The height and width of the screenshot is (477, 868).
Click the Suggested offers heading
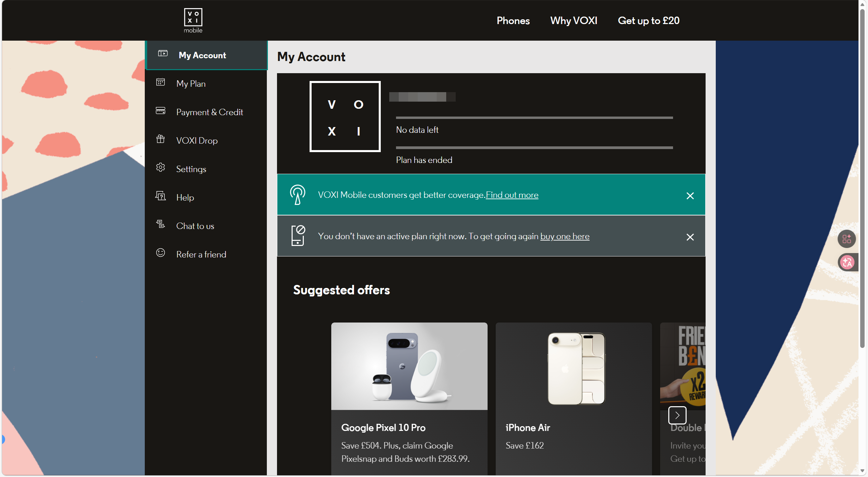coord(341,290)
